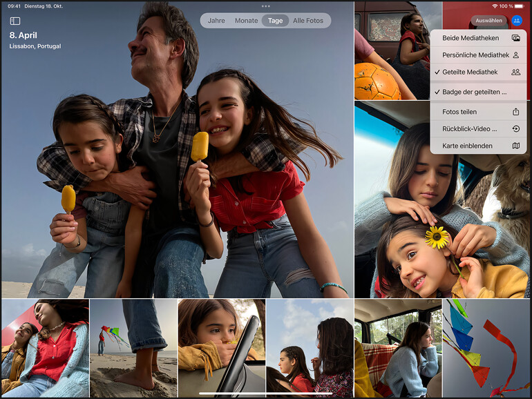Open the photo of girl at steering wheel
The width and height of the screenshot is (532, 399).
[x=222, y=348]
